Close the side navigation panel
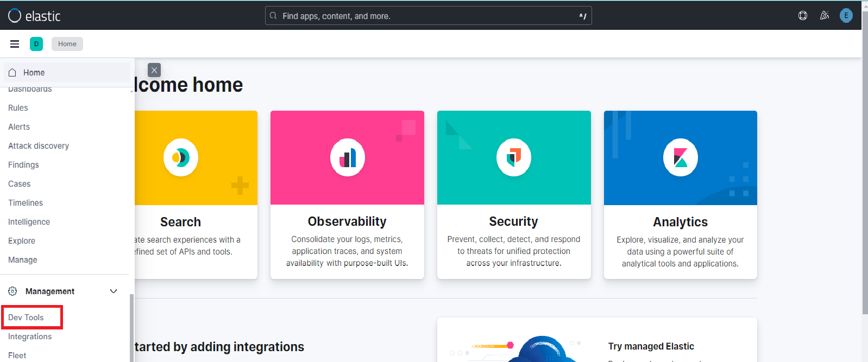Viewport: 868px width, 362px height. (x=154, y=70)
